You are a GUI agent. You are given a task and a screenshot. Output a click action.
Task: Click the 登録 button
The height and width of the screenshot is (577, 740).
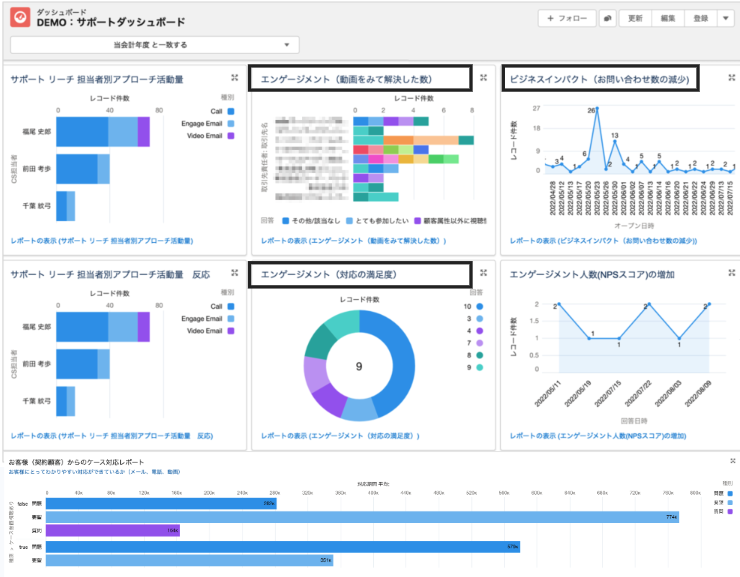701,18
